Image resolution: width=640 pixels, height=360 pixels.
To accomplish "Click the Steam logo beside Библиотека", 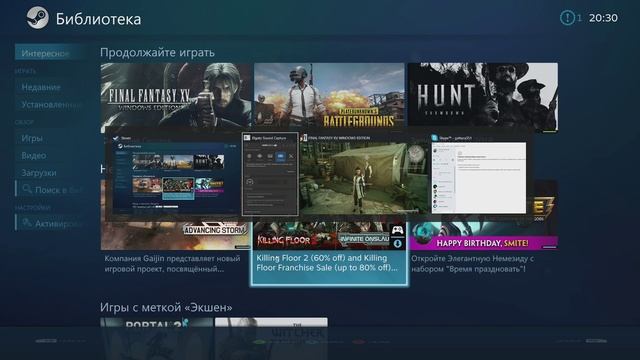I will coord(37,18).
